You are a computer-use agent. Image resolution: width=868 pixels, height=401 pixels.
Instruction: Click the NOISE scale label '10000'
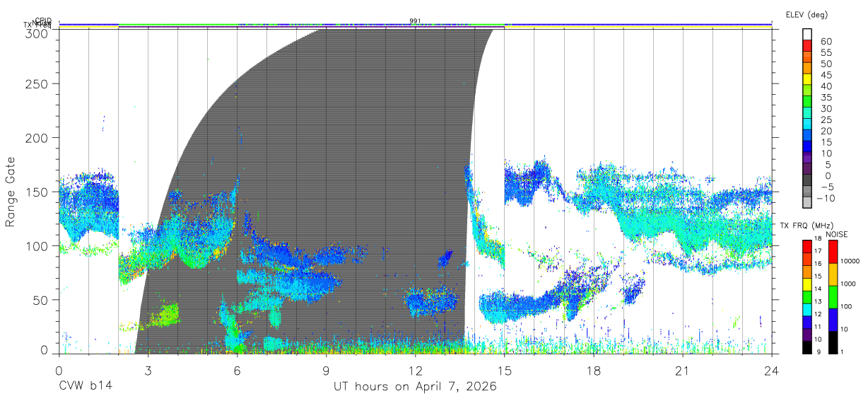coord(850,261)
